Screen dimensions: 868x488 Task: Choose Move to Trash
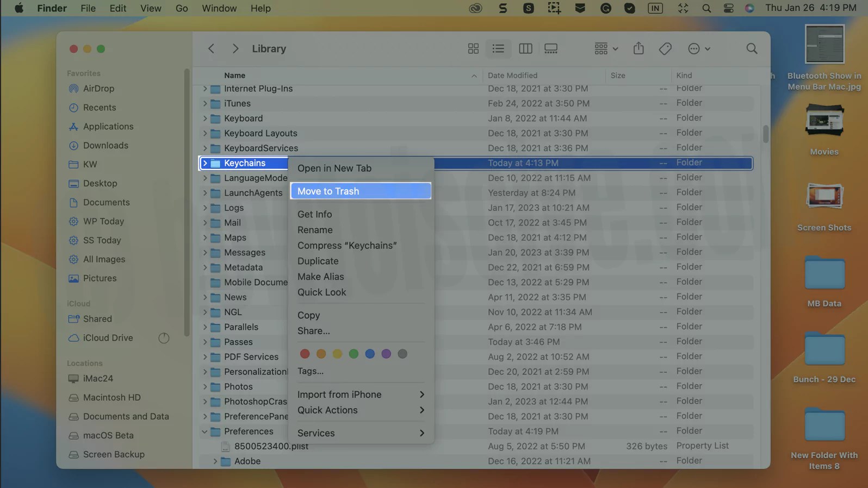point(361,191)
